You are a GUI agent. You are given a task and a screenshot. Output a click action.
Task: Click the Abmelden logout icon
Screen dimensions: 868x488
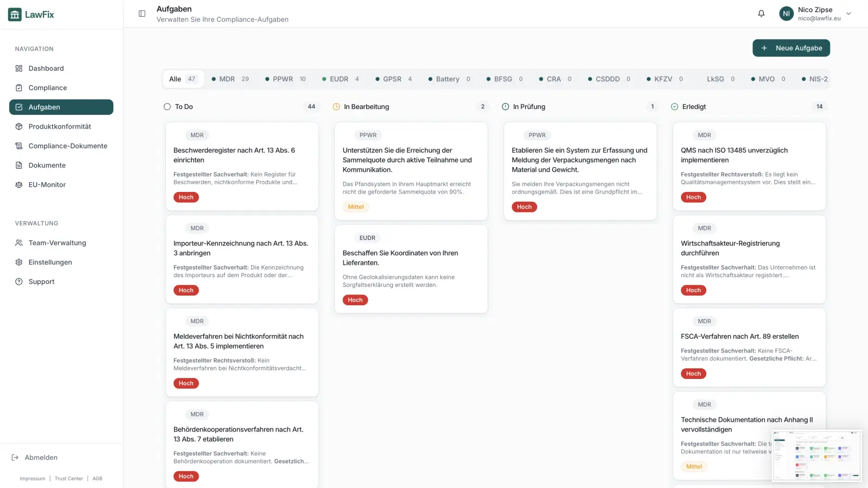tap(15, 458)
